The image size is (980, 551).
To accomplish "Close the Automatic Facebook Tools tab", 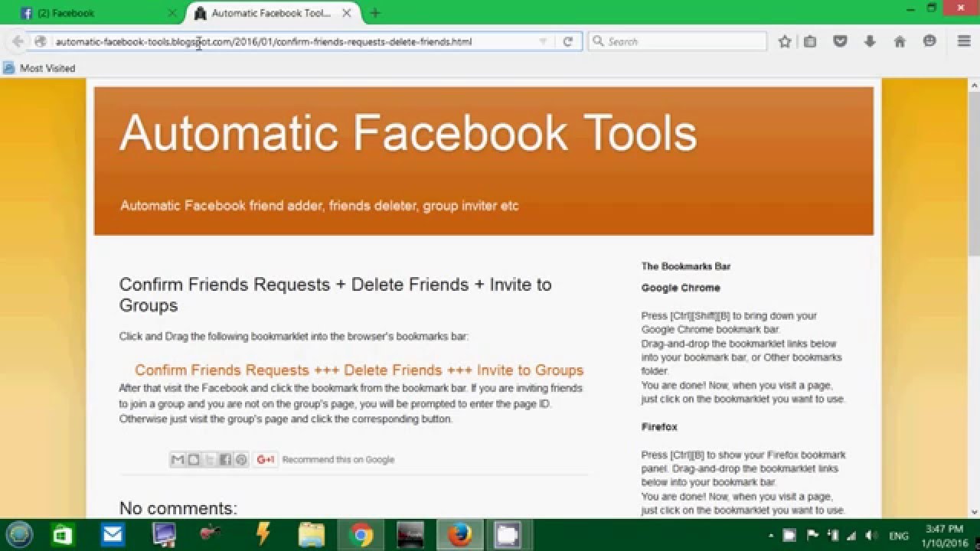I will coord(346,13).
